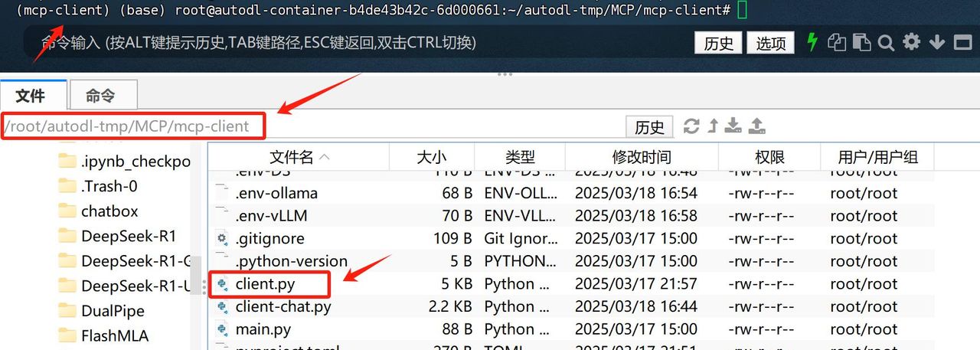Sort by the 用户/用户组 column header
980x350 pixels.
[x=877, y=157]
